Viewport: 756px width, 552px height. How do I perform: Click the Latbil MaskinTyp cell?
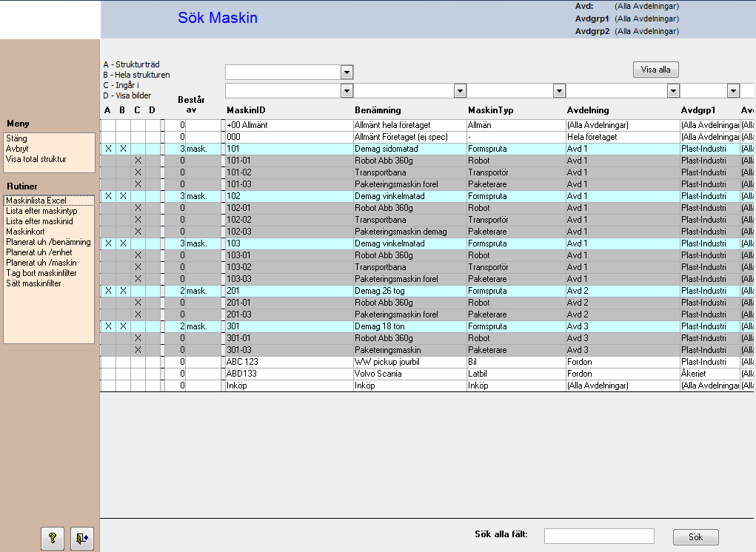pos(516,374)
